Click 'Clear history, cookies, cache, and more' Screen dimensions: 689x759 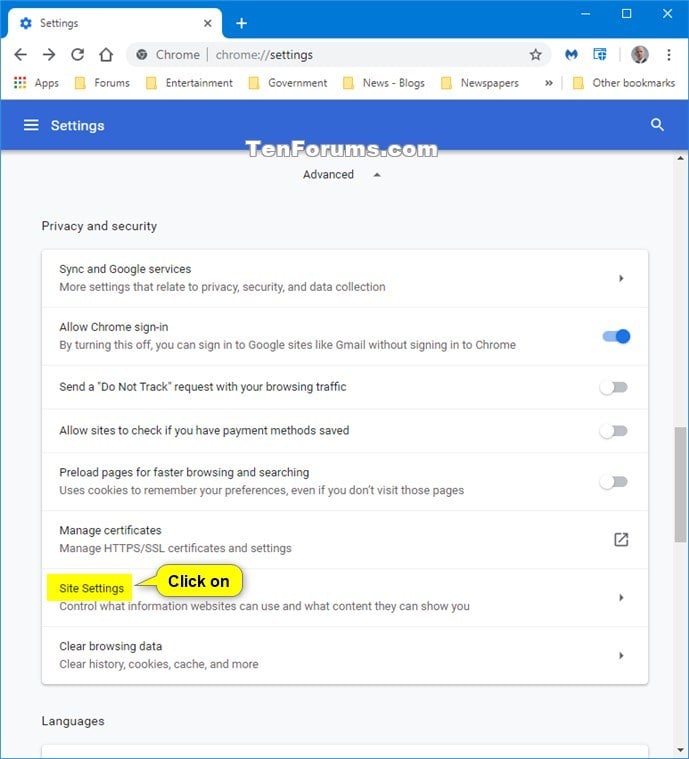pyautogui.click(x=159, y=664)
